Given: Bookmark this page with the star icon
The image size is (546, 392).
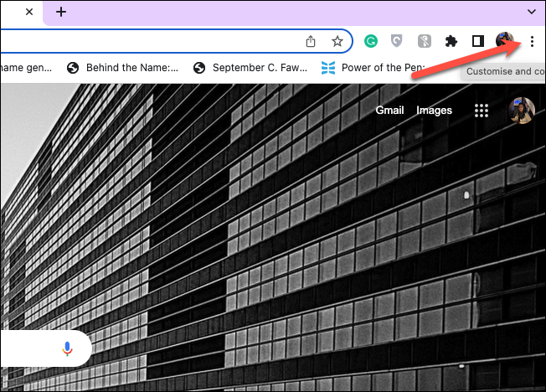Looking at the screenshot, I should point(337,42).
